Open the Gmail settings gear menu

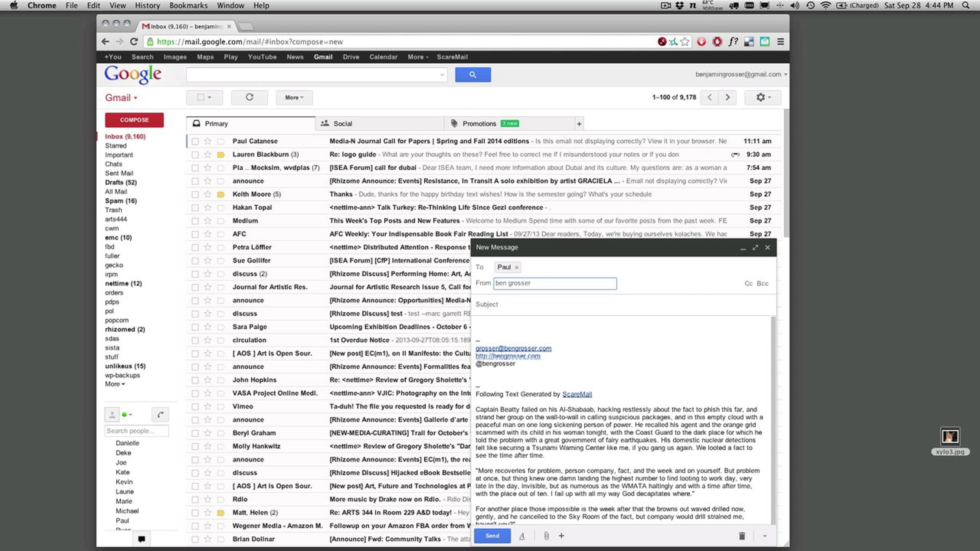coord(763,98)
